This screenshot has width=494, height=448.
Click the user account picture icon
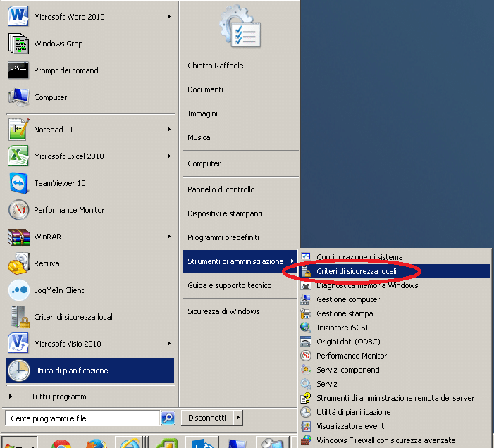(x=240, y=27)
